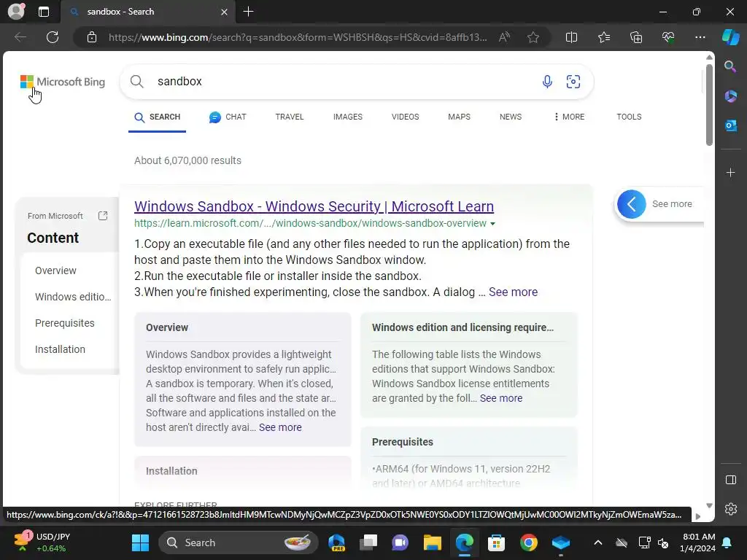Viewport: 747px width, 560px height.
Task: Open the Collections icon
Action: 636,37
